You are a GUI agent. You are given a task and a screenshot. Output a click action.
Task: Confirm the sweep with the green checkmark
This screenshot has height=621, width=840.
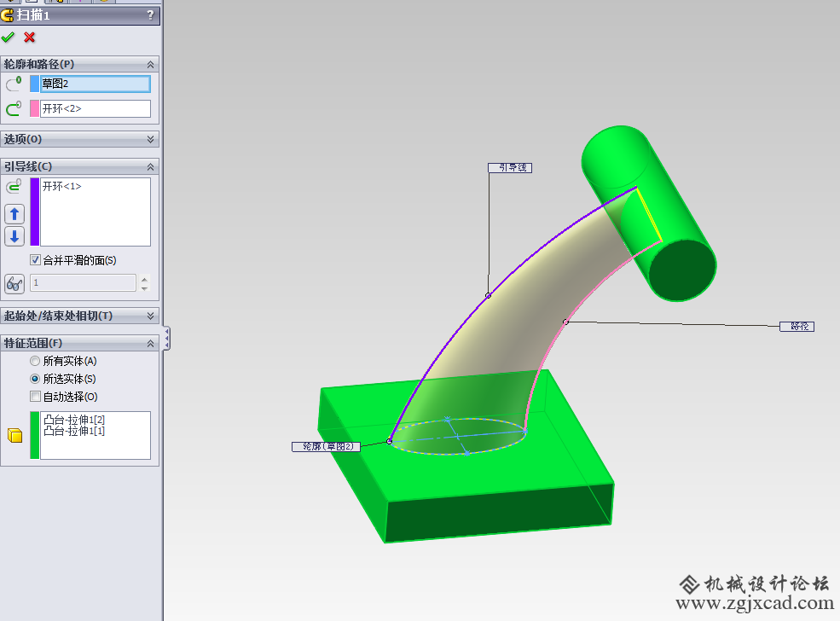click(8, 37)
